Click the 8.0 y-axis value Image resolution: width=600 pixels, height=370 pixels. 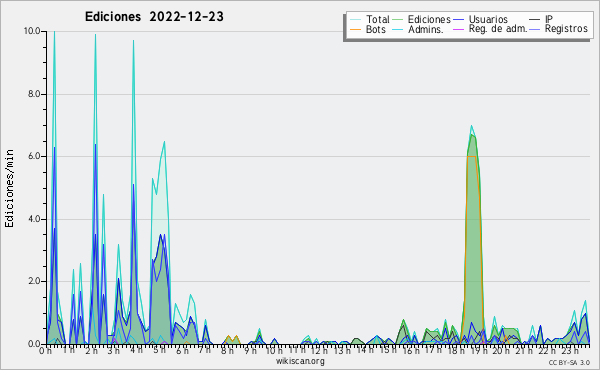[34, 94]
